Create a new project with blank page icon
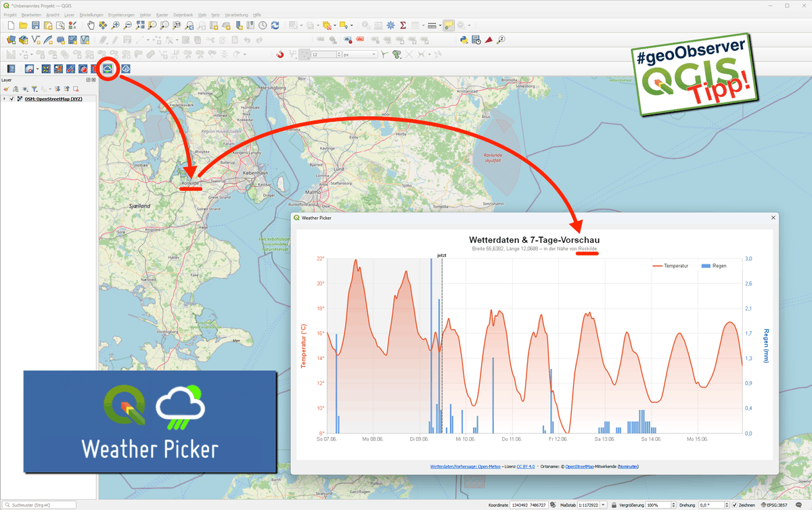 click(11, 25)
